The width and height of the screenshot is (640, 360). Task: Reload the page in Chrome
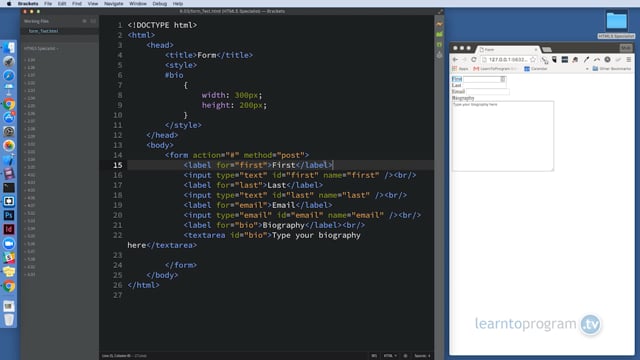[x=473, y=60]
